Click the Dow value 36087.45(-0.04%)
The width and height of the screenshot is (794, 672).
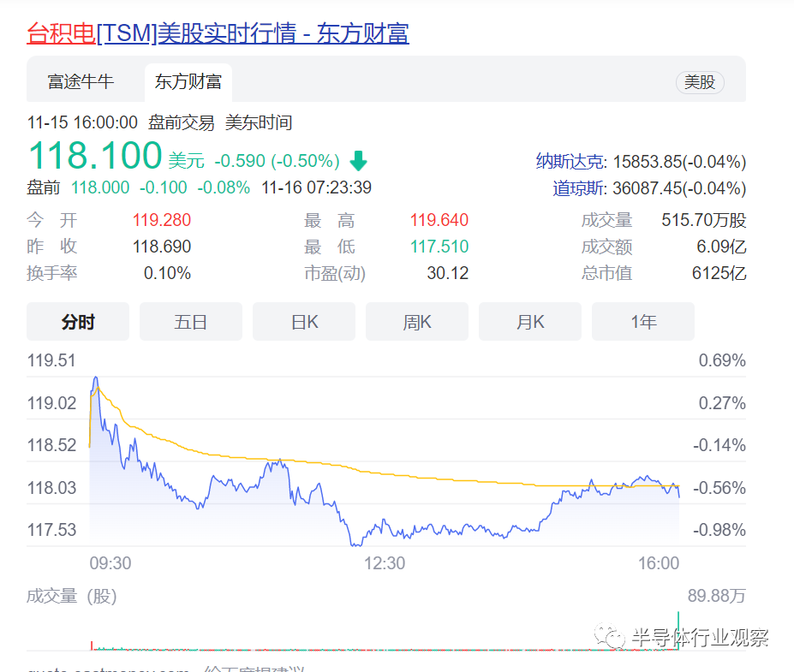tap(679, 188)
